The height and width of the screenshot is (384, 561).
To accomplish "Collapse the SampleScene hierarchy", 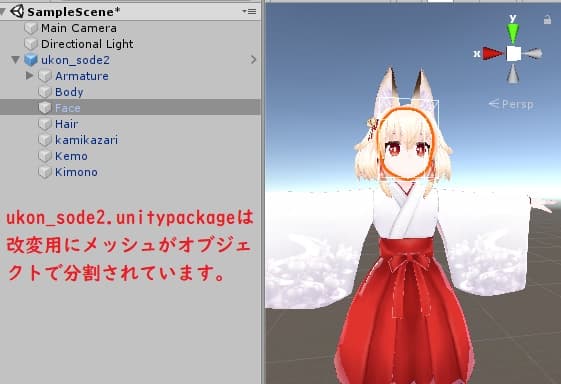I will [3, 12].
